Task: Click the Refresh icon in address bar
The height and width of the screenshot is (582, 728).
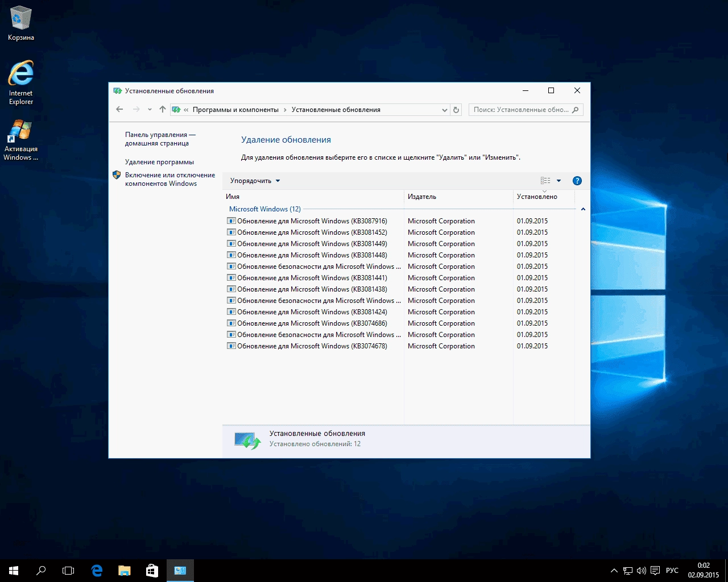Action: tap(456, 109)
